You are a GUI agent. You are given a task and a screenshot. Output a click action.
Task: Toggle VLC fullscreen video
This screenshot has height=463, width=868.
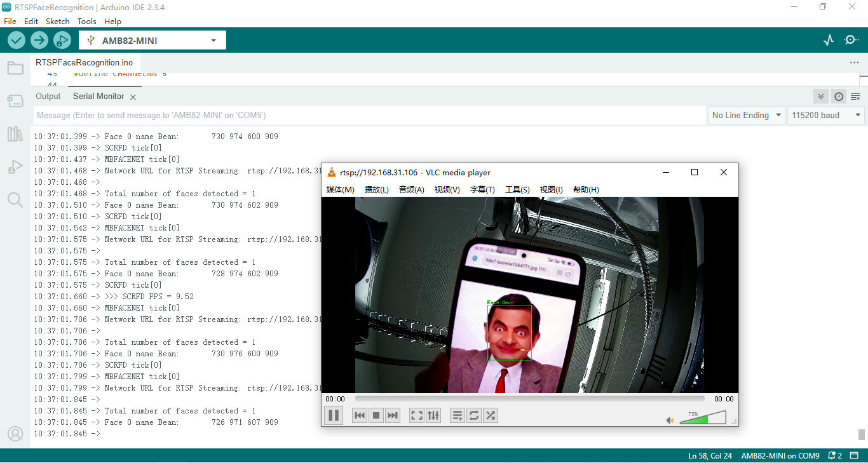(417, 415)
